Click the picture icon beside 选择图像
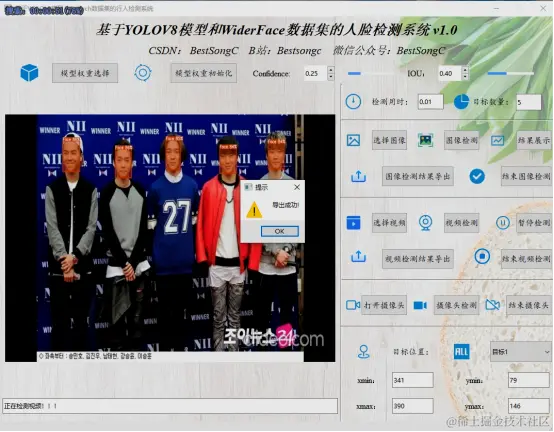 (353, 140)
